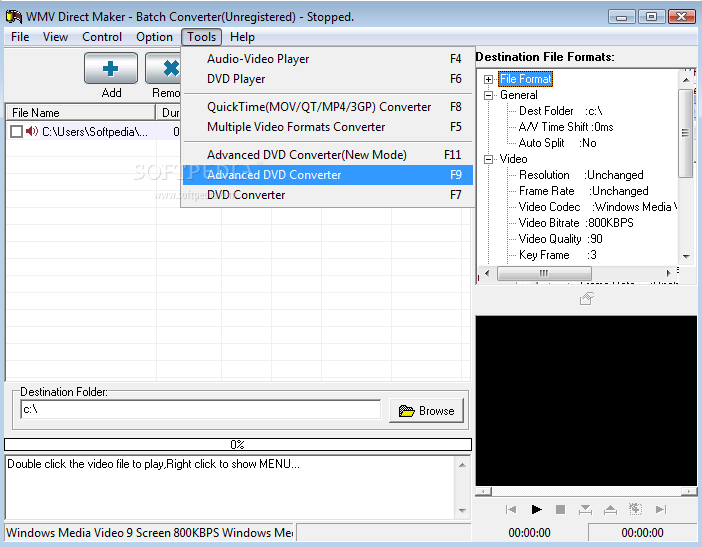Viewport: 702px width, 547px height.
Task: Click the 0% conversion progress bar
Action: (x=238, y=444)
